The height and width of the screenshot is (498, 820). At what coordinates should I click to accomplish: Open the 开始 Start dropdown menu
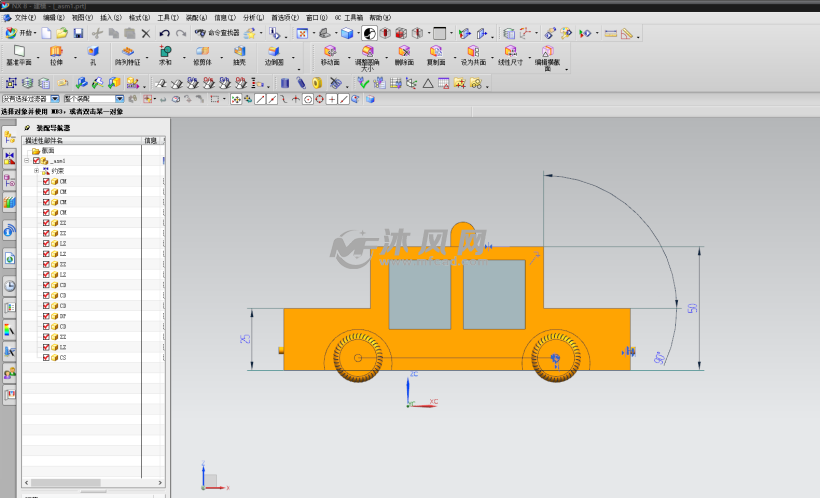[x=21, y=33]
